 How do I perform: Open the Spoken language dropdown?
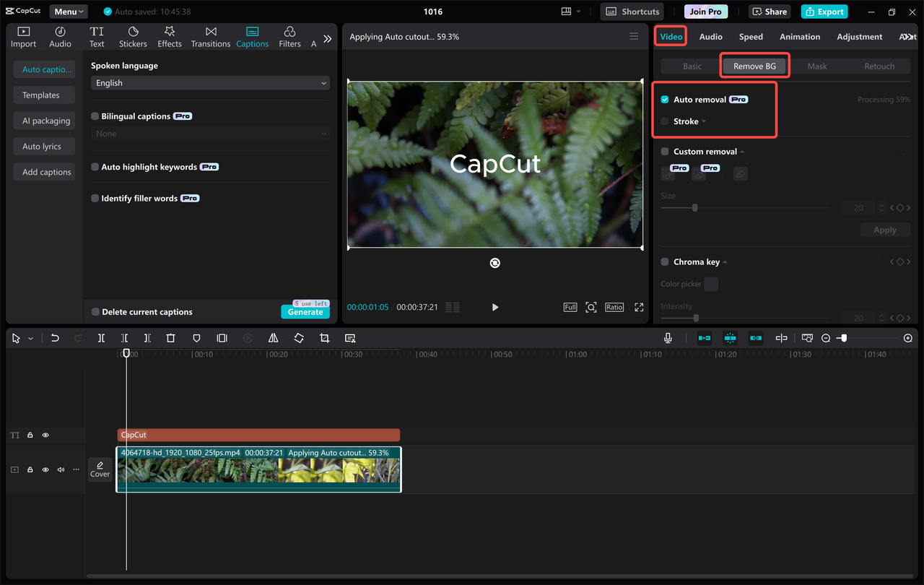point(209,82)
